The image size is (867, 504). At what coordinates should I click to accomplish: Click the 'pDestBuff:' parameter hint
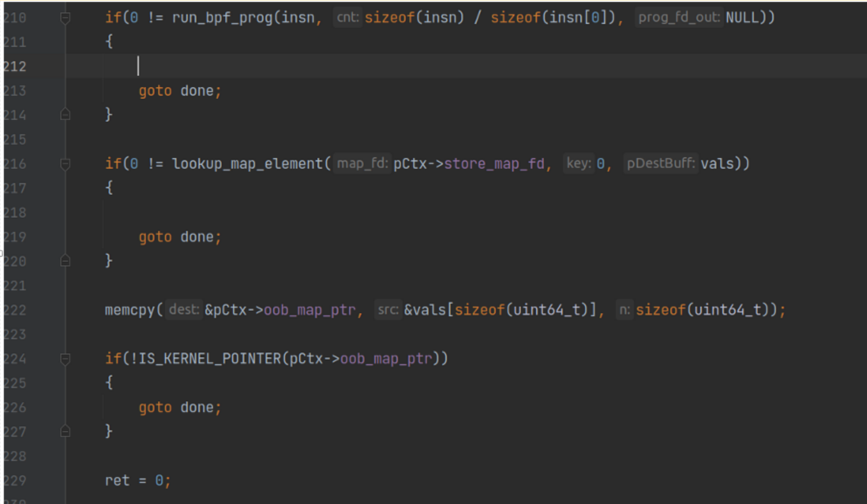pyautogui.click(x=660, y=164)
